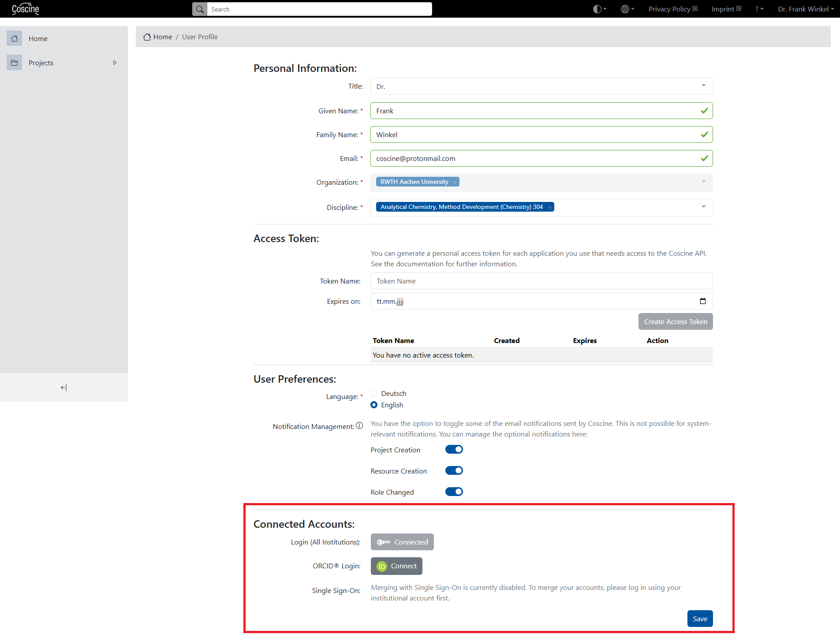Open the calendar picker for Expires on
Image resolution: width=840 pixels, height=634 pixels.
[x=702, y=301]
